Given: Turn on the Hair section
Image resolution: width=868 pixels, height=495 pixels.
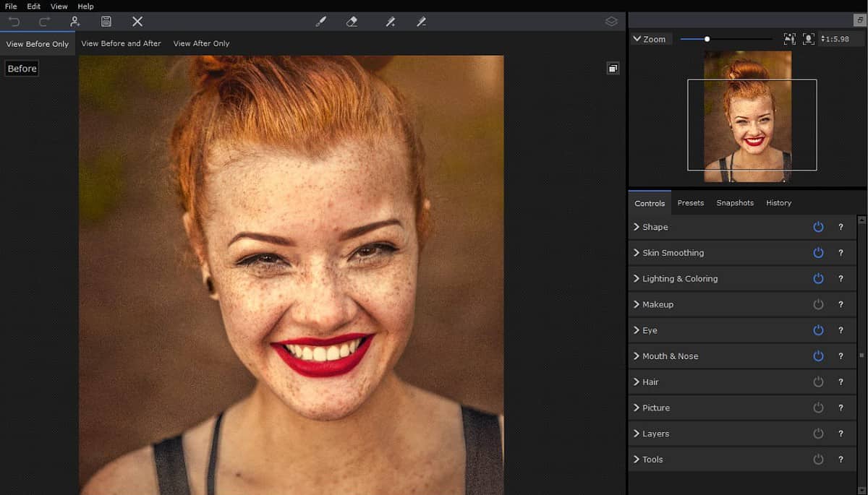Looking at the screenshot, I should [818, 382].
